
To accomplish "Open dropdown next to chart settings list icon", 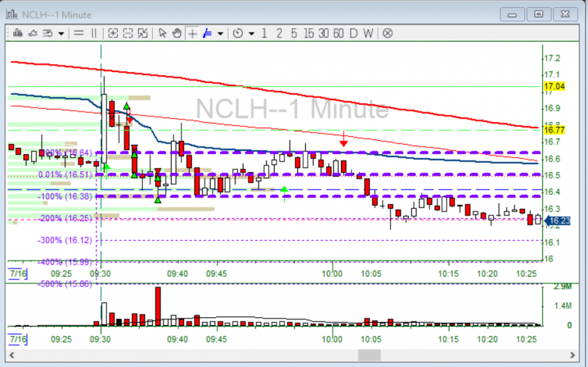I will [61, 34].
